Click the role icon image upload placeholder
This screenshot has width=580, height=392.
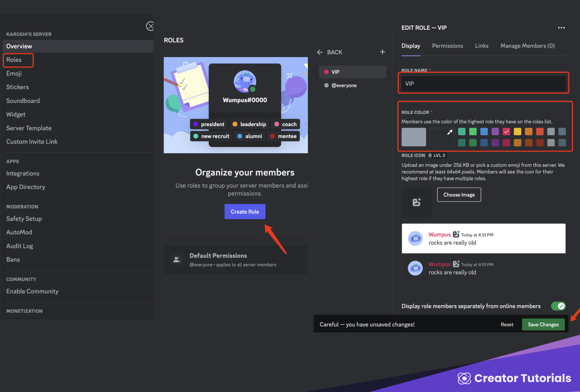[416, 202]
